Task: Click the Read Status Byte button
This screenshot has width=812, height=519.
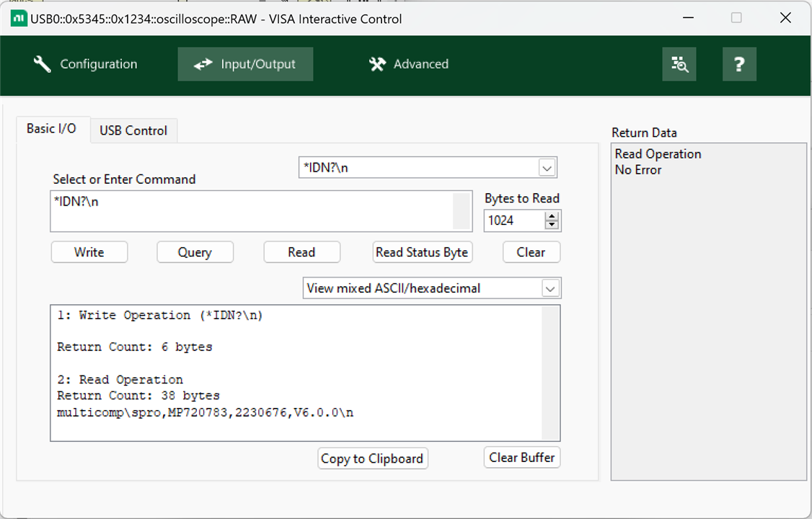Action: pos(422,252)
